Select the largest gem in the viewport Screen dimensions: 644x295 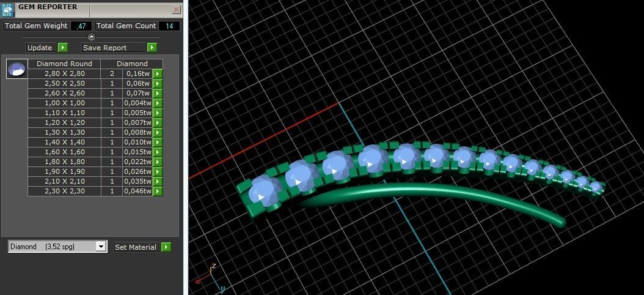pyautogui.click(x=265, y=190)
